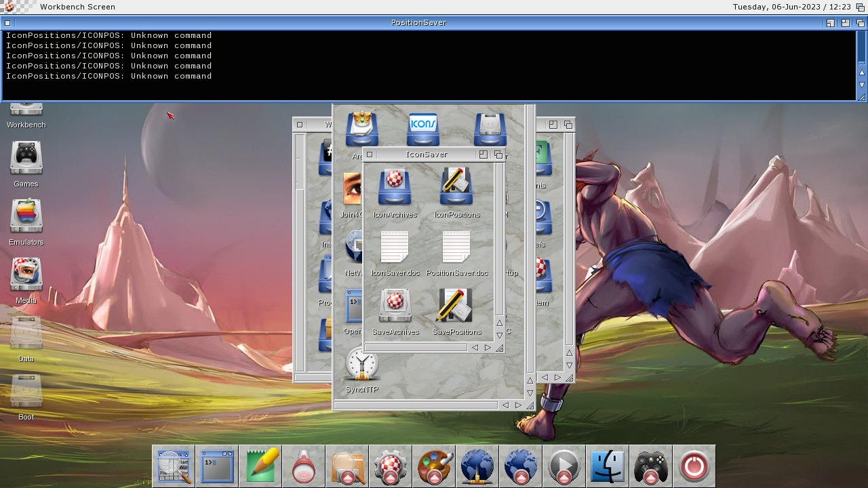Close the PositionSaver console window
This screenshot has width=868, height=488.
click(x=7, y=22)
